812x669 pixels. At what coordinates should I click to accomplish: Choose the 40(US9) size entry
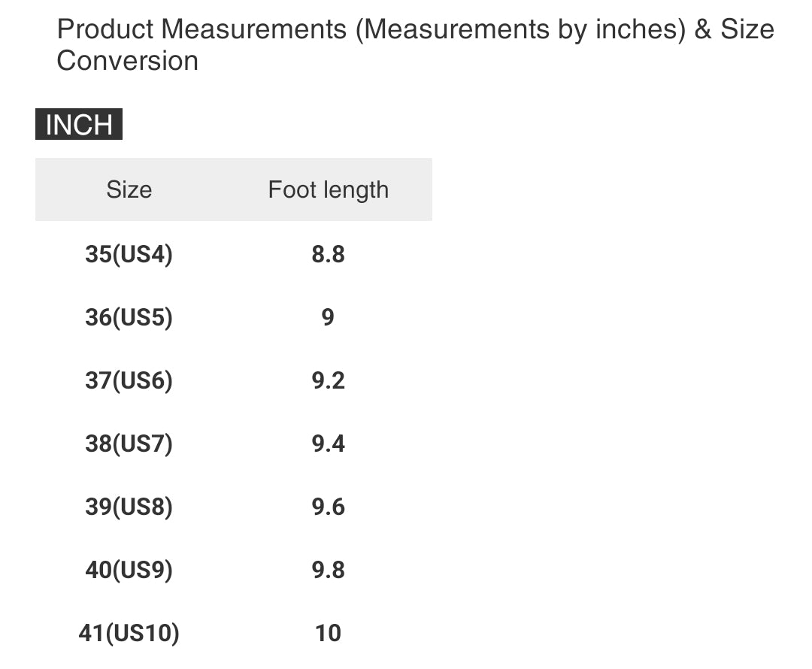point(129,571)
